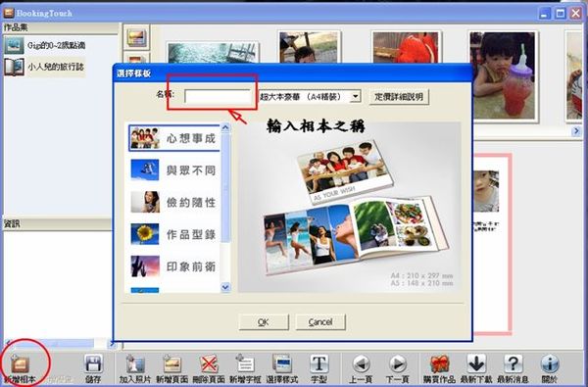Select the child with purple drink cup photo
Viewport: 588px width, 387px height.
point(504,75)
